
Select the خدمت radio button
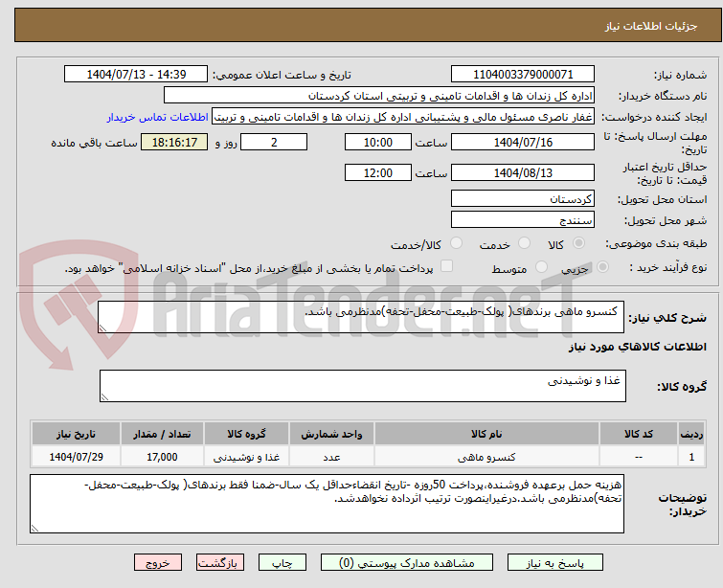[524, 243]
